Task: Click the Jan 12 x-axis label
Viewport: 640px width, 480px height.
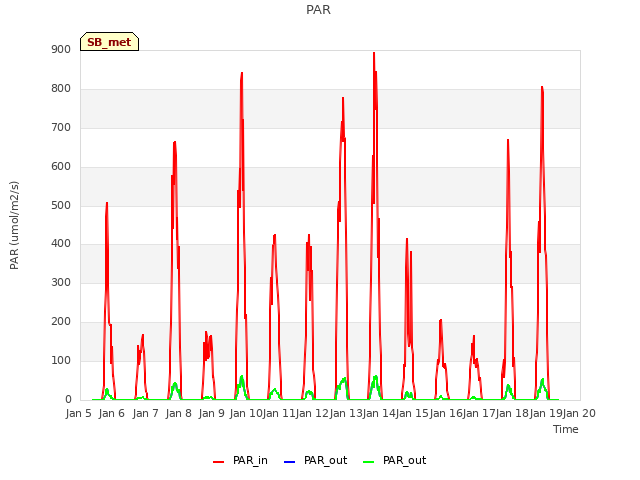Action: coord(312,413)
